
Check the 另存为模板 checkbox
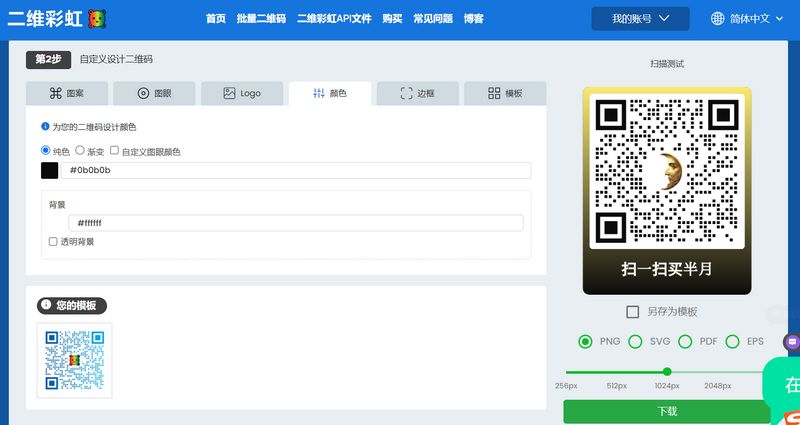[x=632, y=312]
